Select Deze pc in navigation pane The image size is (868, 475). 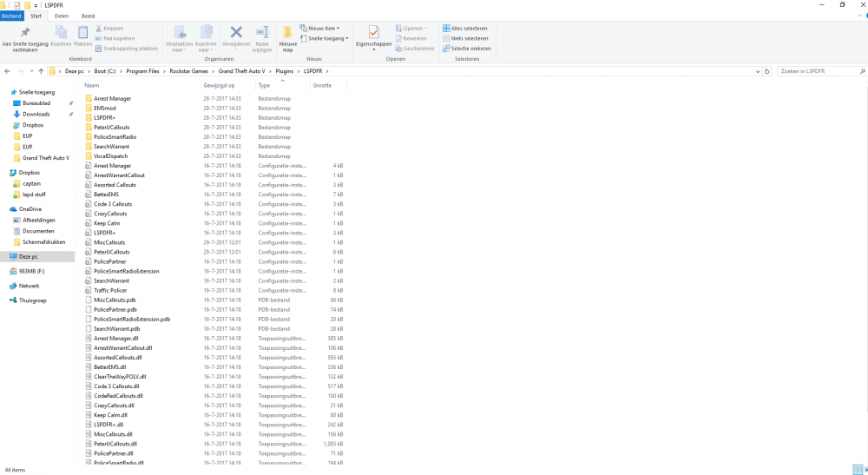tap(37, 257)
